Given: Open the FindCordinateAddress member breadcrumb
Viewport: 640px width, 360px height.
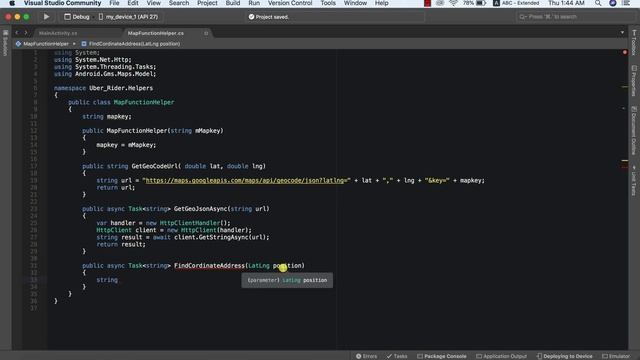Looking at the screenshot, I should pyautogui.click(x=131, y=44).
